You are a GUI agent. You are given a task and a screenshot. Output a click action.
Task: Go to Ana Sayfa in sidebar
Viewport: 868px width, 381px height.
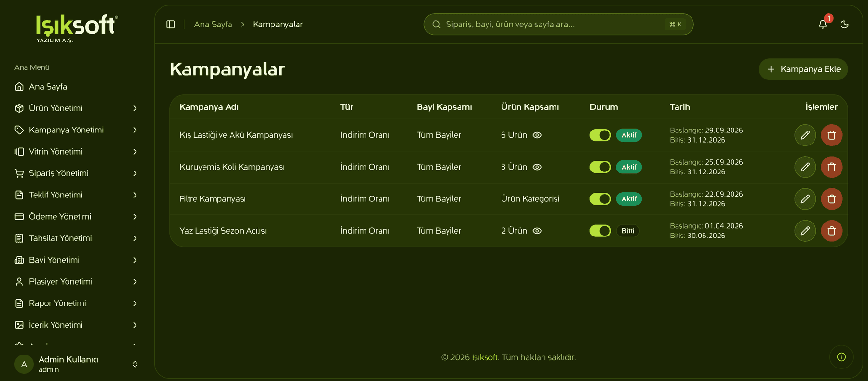(76, 87)
